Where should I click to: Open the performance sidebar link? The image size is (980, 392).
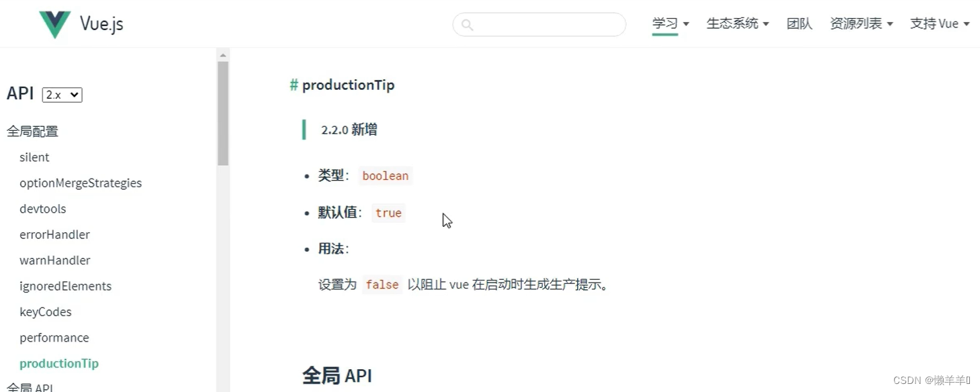[54, 338]
